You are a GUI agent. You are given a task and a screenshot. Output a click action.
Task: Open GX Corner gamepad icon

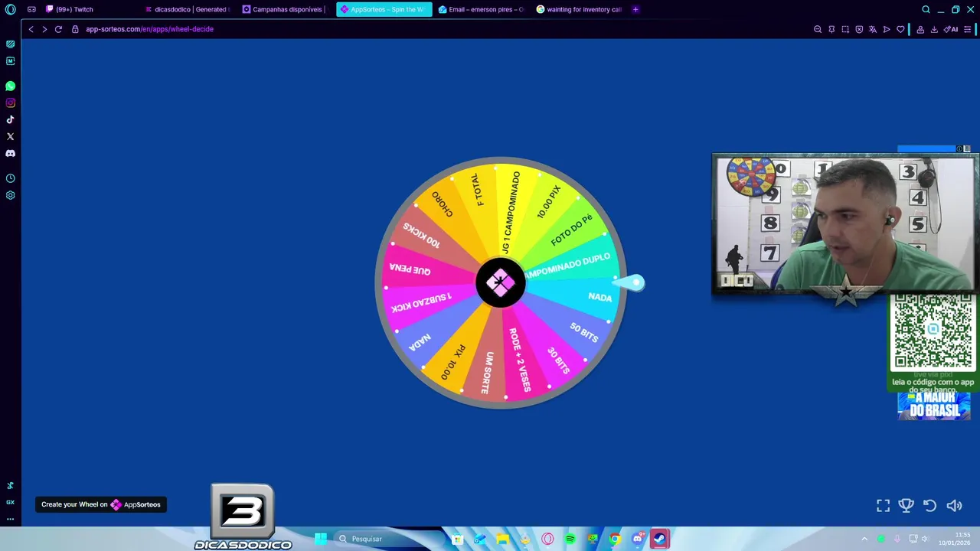coord(31,9)
